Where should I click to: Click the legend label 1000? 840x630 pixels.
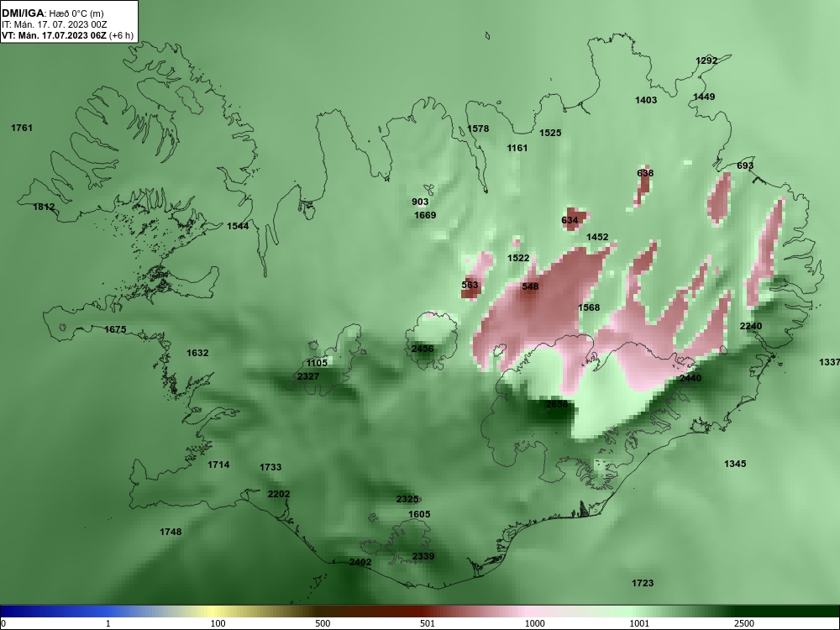[535, 623]
